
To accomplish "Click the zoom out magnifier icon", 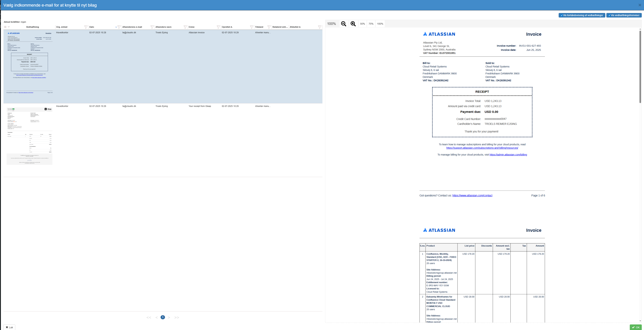I will 343,24.
